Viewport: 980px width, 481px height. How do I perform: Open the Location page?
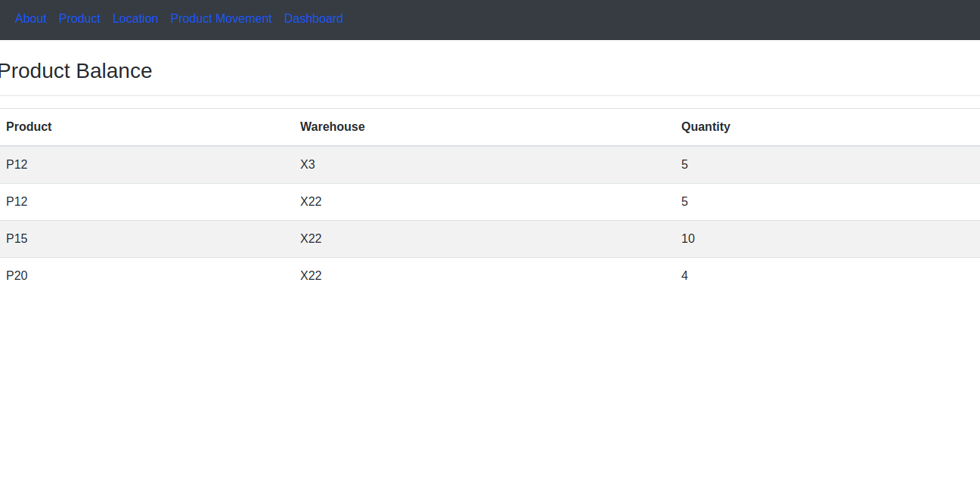point(135,18)
